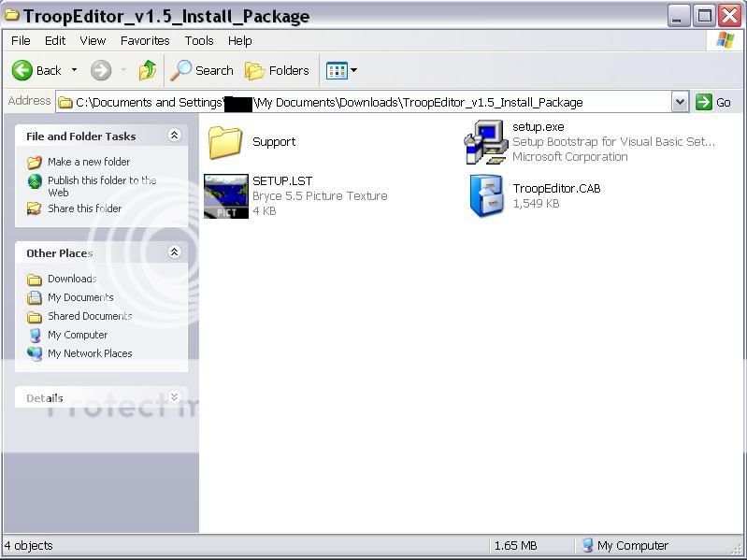Image resolution: width=747 pixels, height=560 pixels.
Task: Expand the Details panel
Action: click(174, 397)
